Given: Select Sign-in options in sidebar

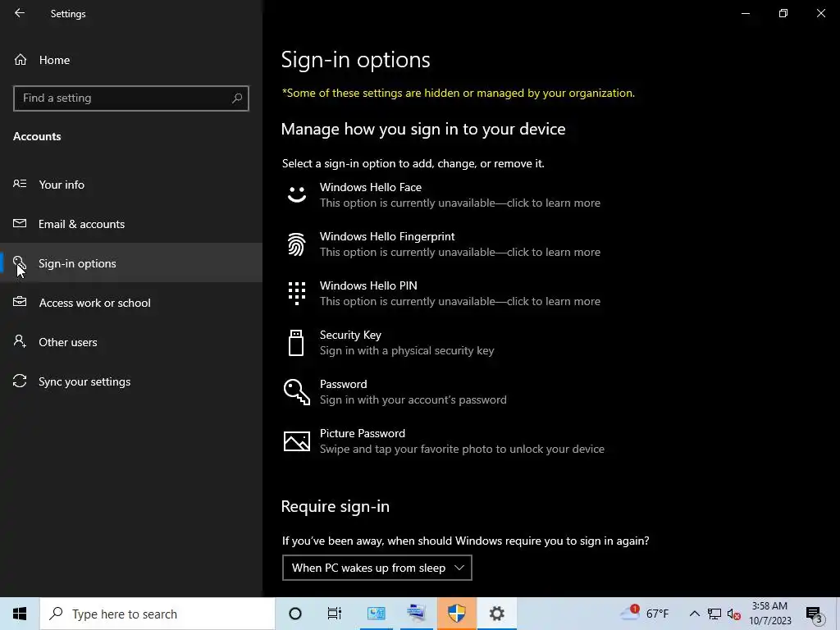Looking at the screenshot, I should coord(131,263).
